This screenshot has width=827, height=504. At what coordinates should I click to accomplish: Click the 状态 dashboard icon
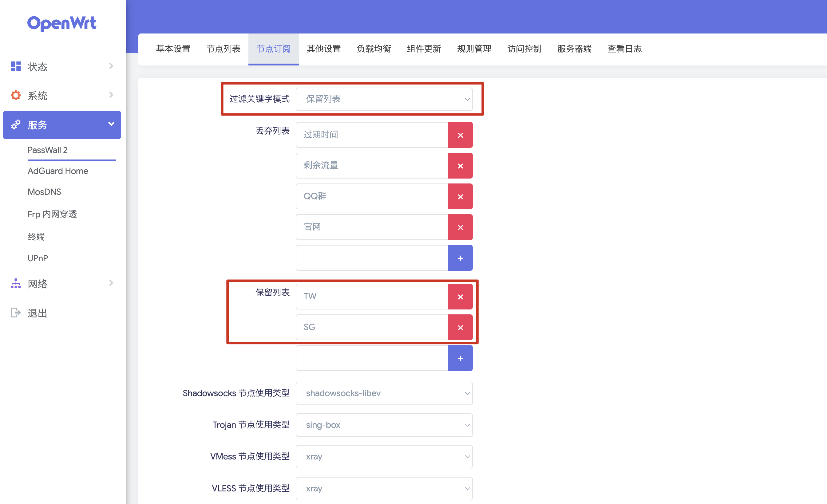16,66
